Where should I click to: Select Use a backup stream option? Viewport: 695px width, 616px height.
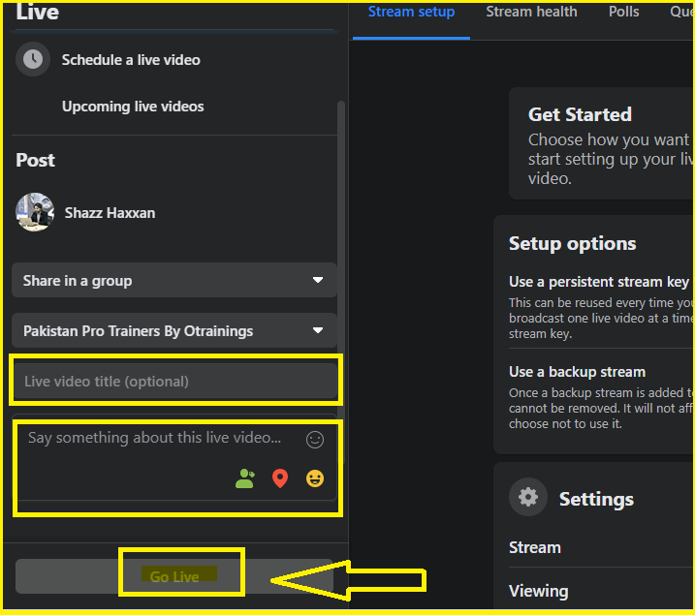pos(577,372)
